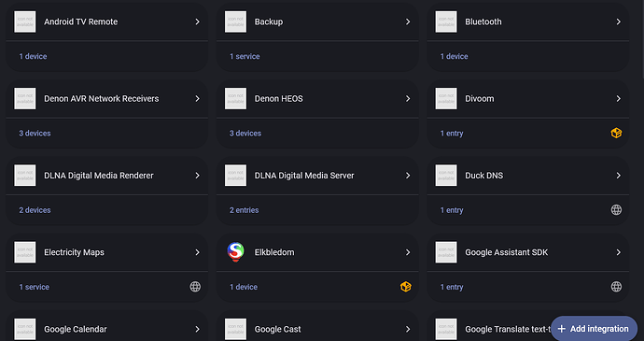Expand the Elkbledom chevron arrow
Image resolution: width=644 pixels, height=341 pixels.
[x=408, y=252]
